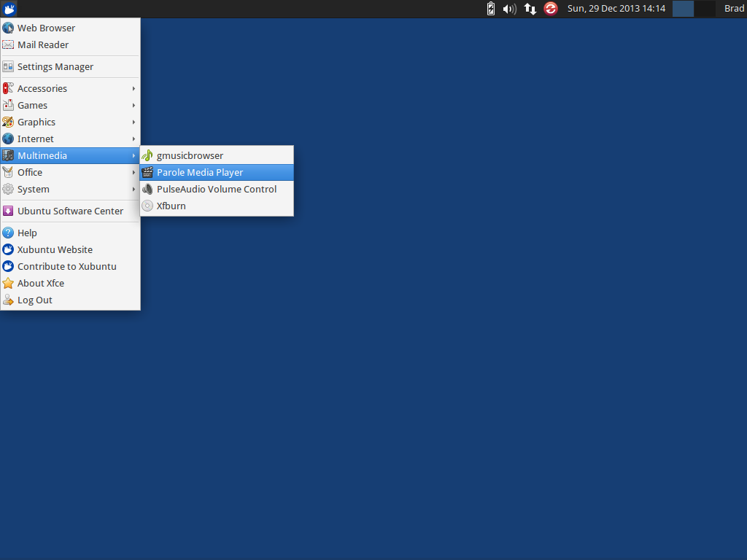Click the Xubuntu Website logo icon

[8, 249]
